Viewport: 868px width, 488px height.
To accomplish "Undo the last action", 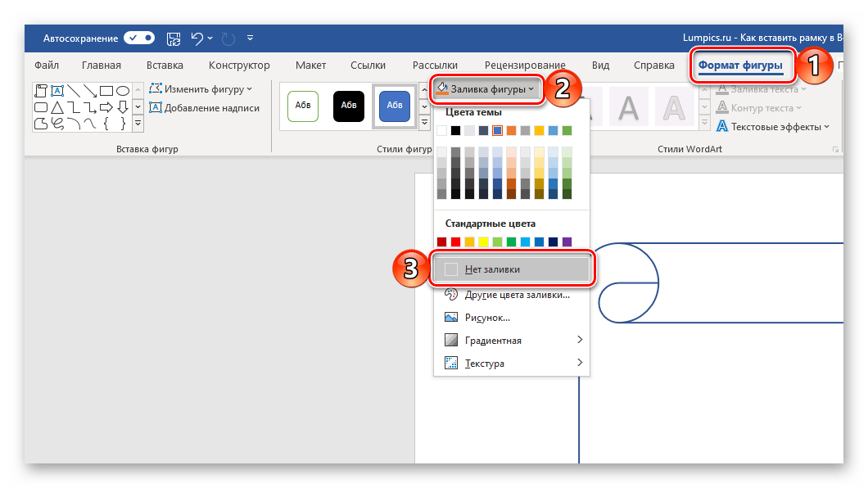I will [x=197, y=38].
